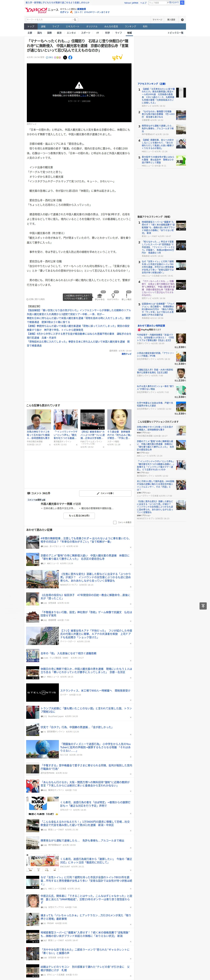This screenshot has height=980, width=210.
Task: Open the エキスパート navigation tab
Action: [72, 27]
